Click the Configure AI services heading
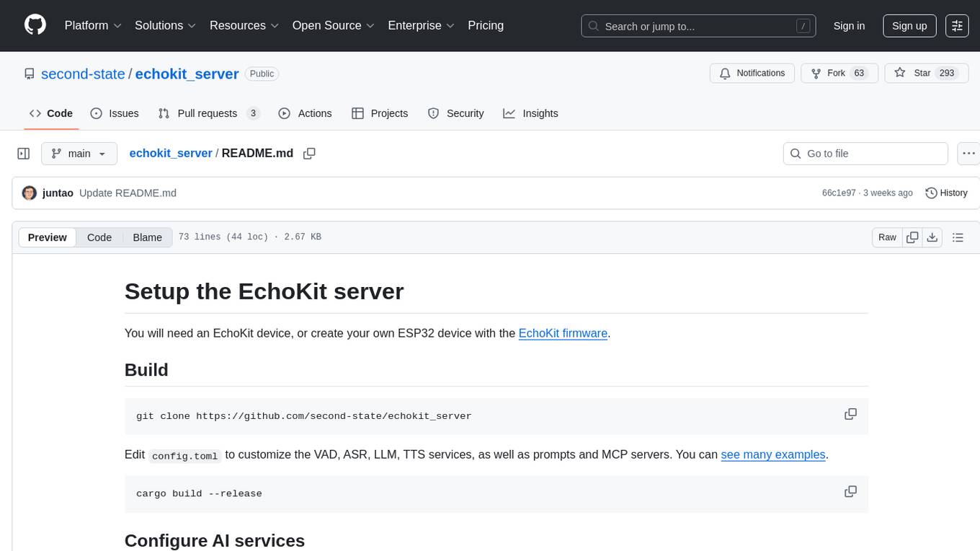980x551 pixels. (215, 540)
